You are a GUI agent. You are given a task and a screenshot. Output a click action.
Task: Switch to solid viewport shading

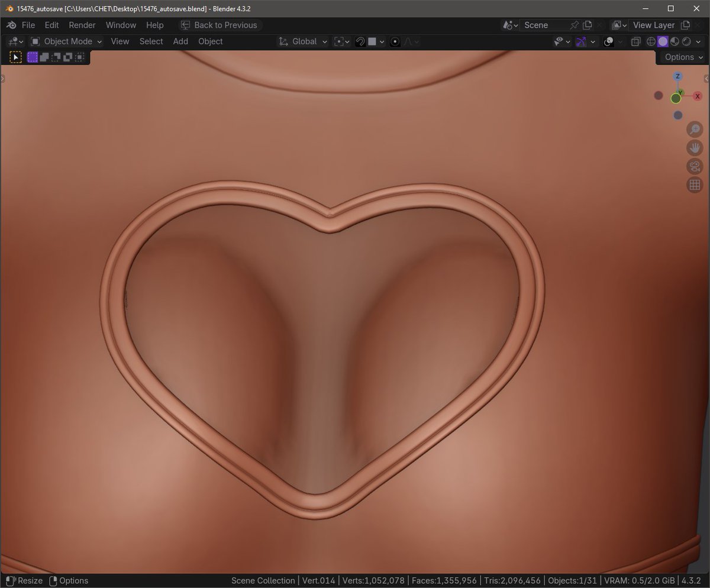(x=663, y=41)
